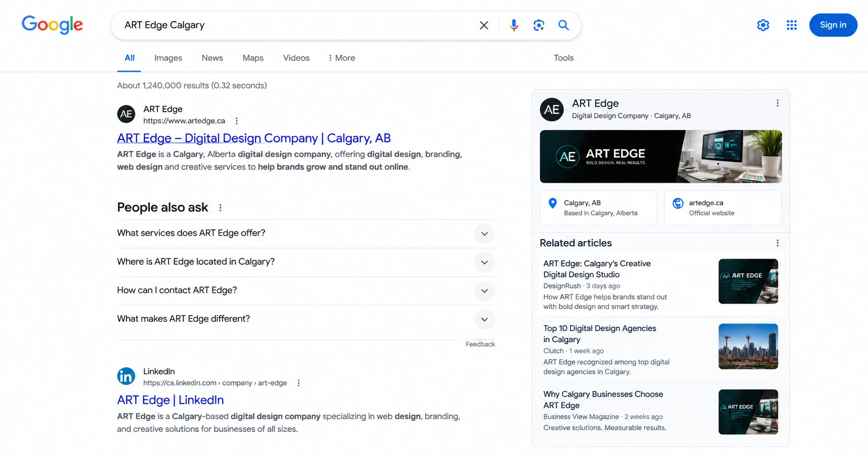This screenshot has height=459, width=868.
Task: Expand 'What services does ART Edge offer?'
Action: point(306,234)
